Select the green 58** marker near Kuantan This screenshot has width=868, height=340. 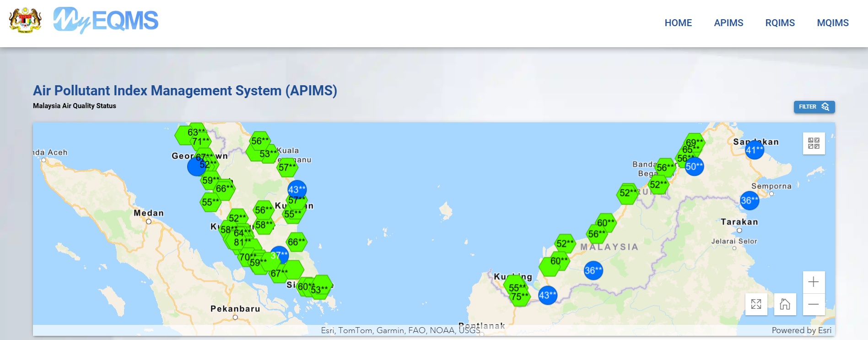point(264,225)
